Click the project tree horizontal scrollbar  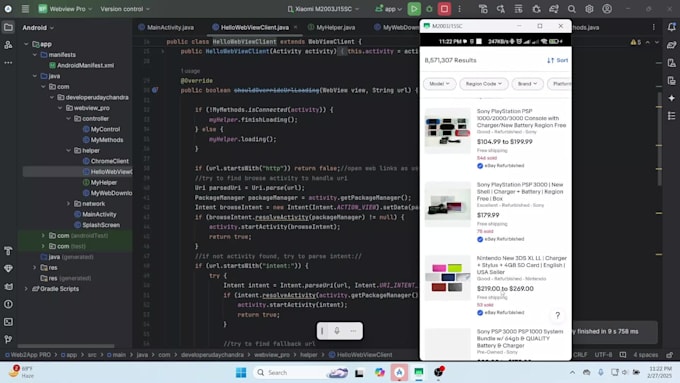(x=66, y=346)
